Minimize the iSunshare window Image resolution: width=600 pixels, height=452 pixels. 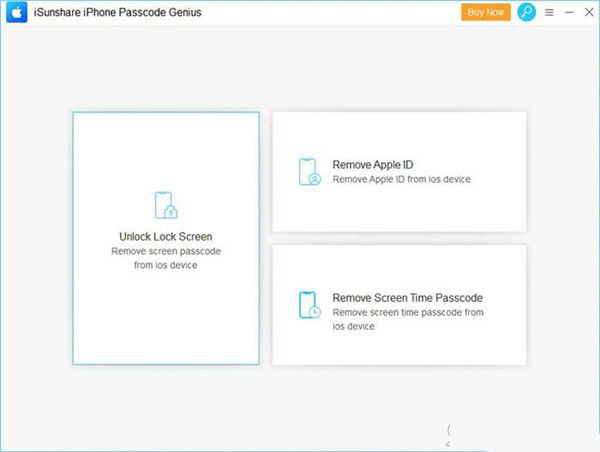(569, 13)
